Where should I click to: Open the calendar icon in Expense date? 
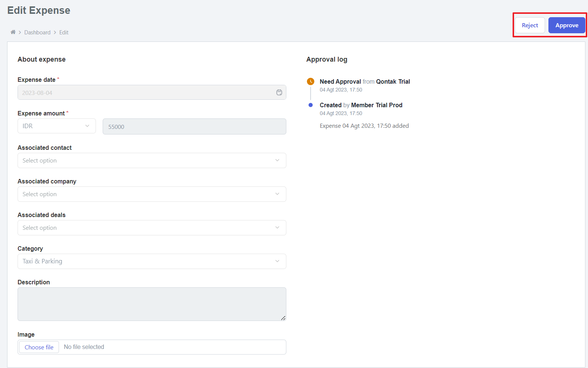pos(279,93)
